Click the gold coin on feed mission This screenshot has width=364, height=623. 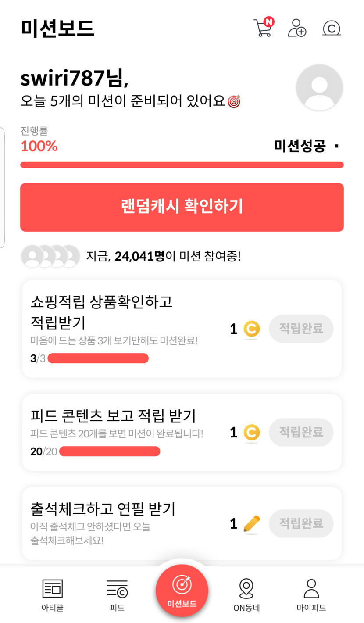251,433
